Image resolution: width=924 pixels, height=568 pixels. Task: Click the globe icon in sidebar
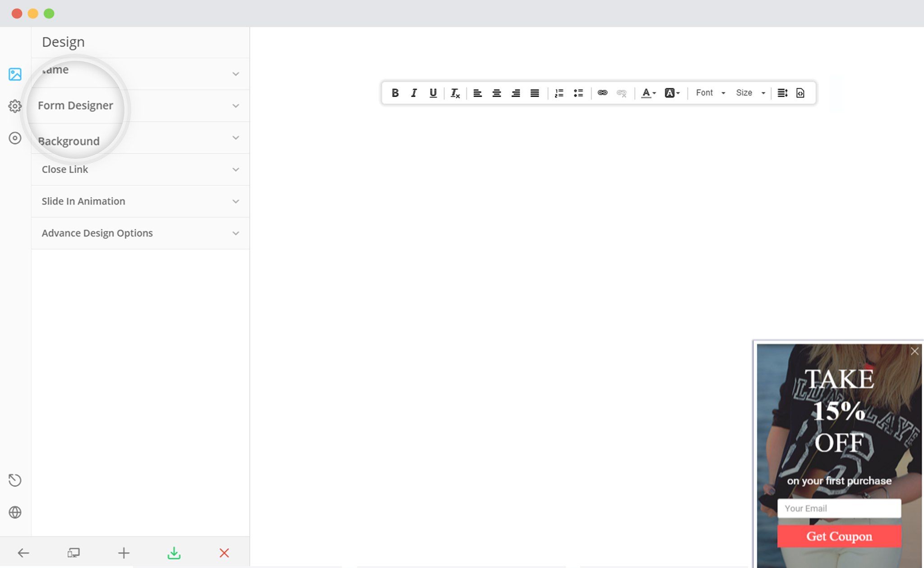click(15, 512)
